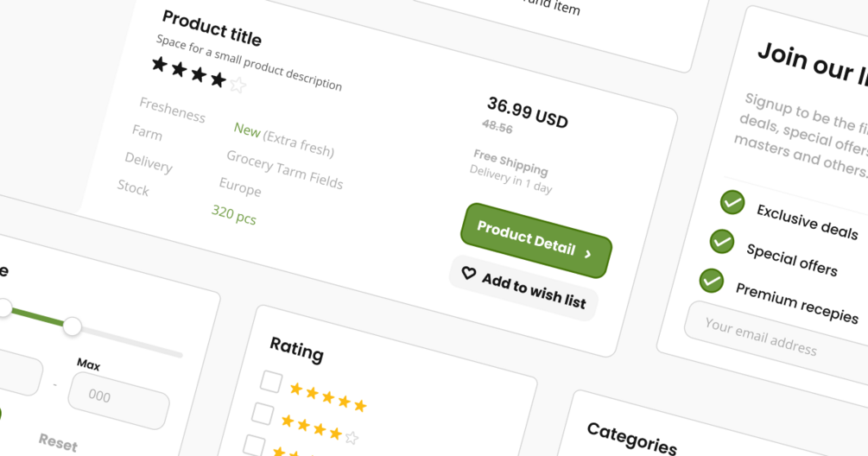Click the green check icon beside Special offers

tap(722, 241)
